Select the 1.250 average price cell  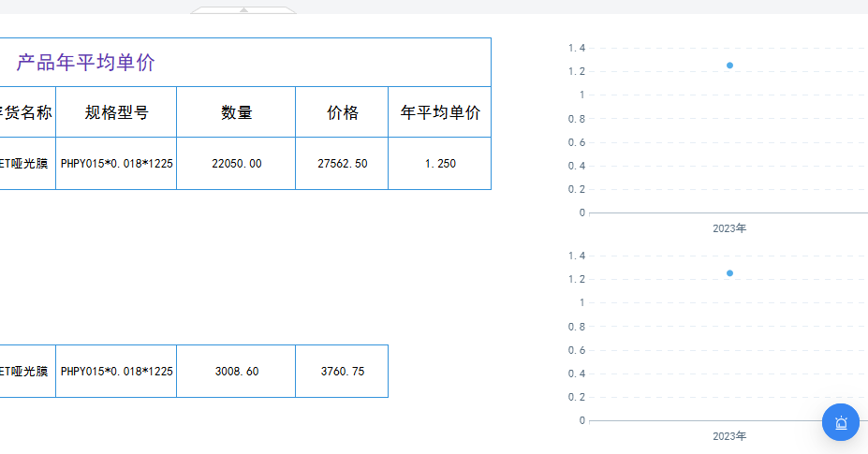[x=440, y=163]
